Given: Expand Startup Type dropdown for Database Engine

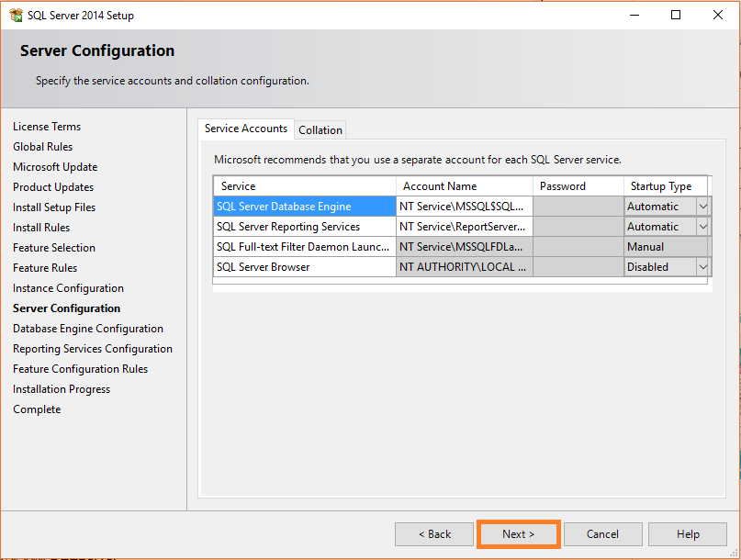Looking at the screenshot, I should [702, 207].
